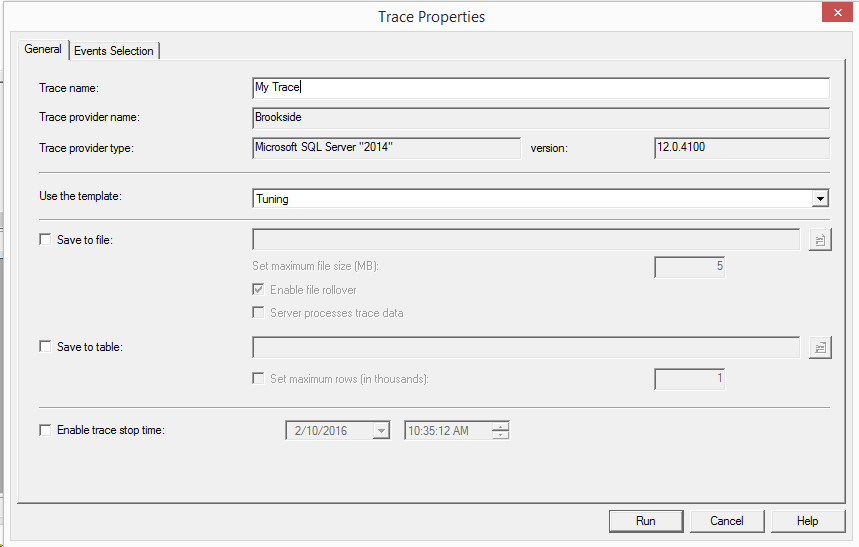The image size is (859, 547).
Task: Select the General tab
Action: (43, 49)
